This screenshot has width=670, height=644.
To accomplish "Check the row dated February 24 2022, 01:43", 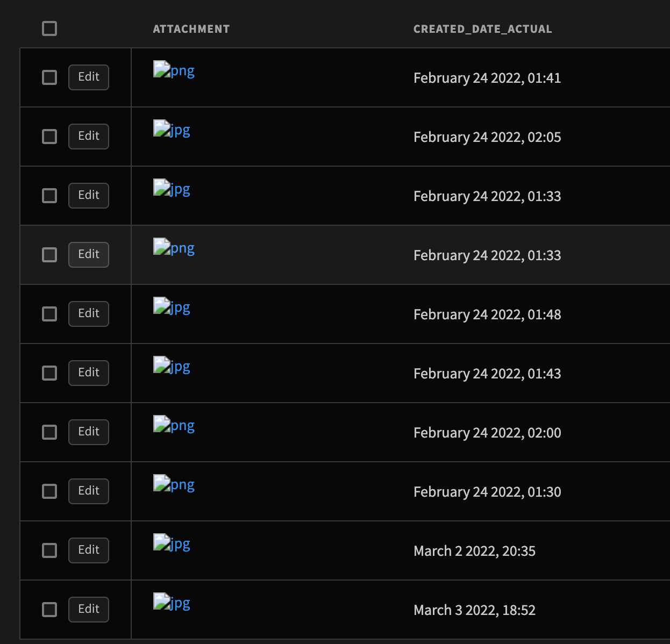I will point(49,373).
